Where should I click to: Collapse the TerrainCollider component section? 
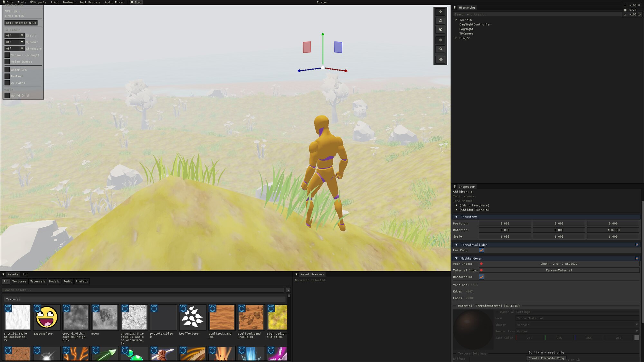coord(456,245)
